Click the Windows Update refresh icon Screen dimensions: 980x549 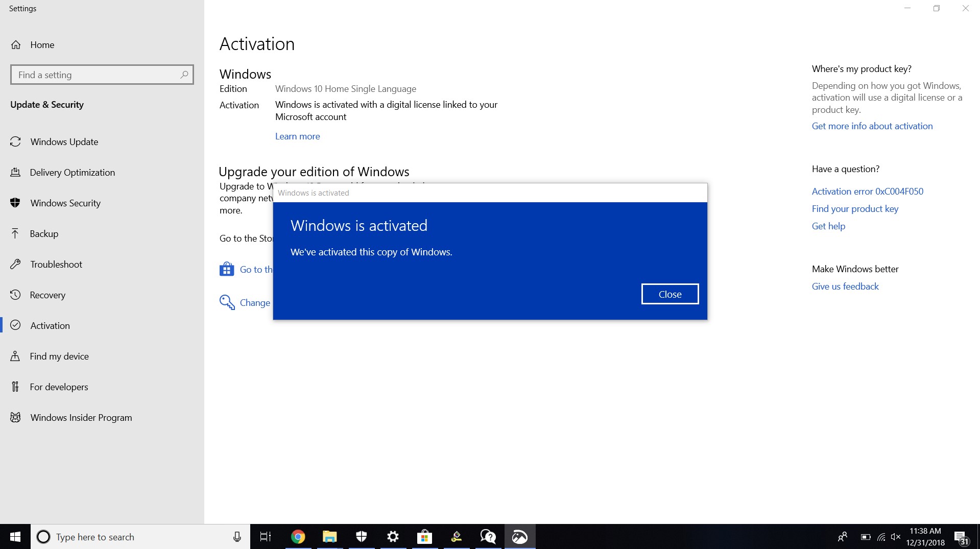16,141
